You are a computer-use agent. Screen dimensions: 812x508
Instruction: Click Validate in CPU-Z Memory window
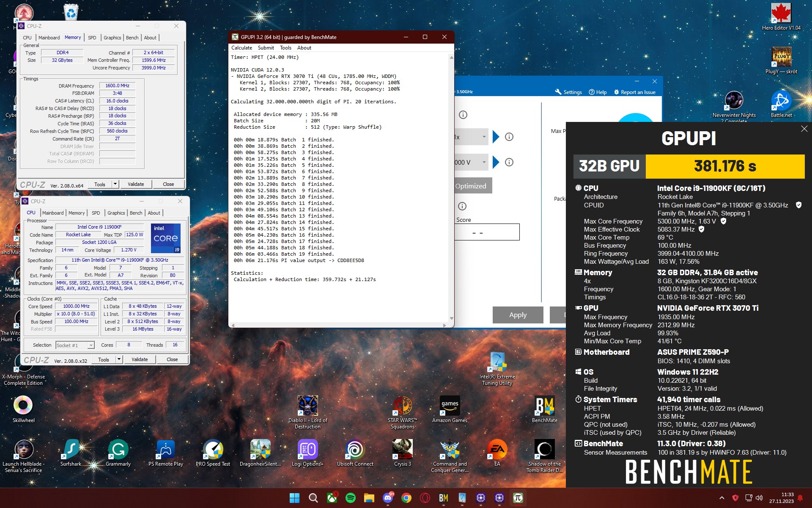coord(136,184)
